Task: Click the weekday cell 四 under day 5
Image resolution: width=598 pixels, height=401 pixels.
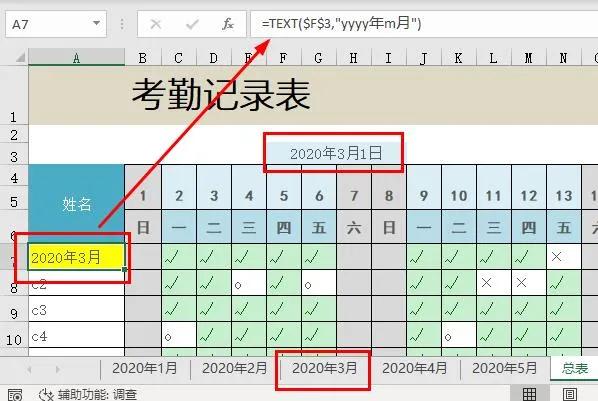Action: pos(284,227)
